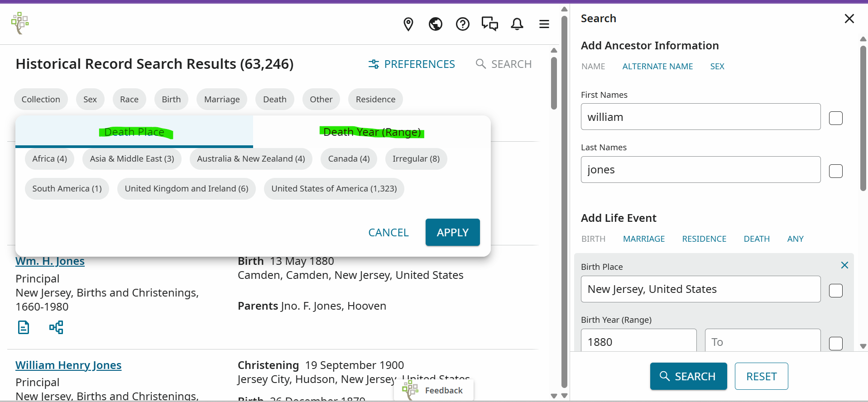Check the exact match box for Last Names
The height and width of the screenshot is (402, 868).
pyautogui.click(x=835, y=171)
